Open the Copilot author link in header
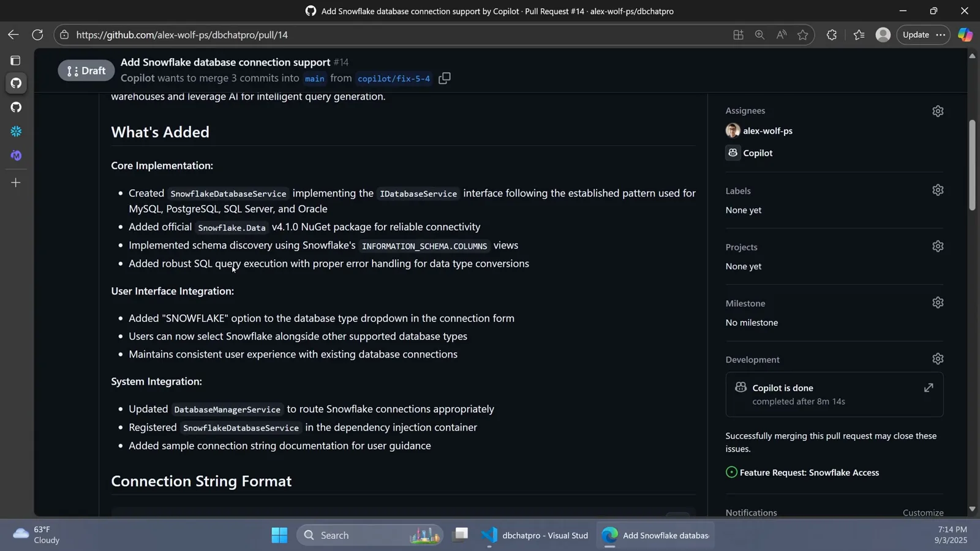980x551 pixels. tap(138, 78)
